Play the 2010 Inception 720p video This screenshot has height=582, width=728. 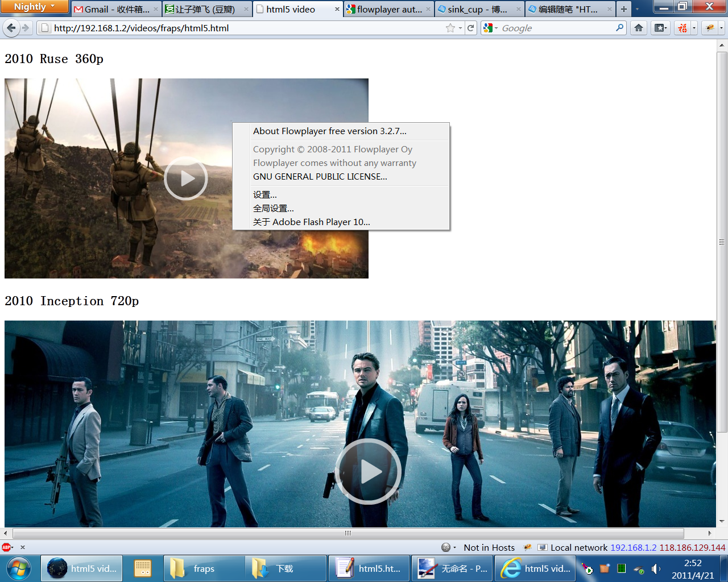coord(368,472)
